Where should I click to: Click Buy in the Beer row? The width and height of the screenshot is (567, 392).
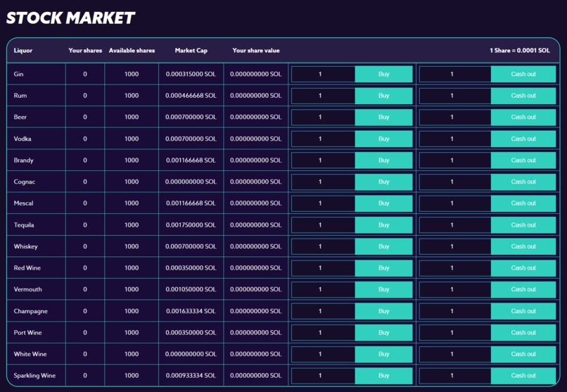pyautogui.click(x=383, y=117)
